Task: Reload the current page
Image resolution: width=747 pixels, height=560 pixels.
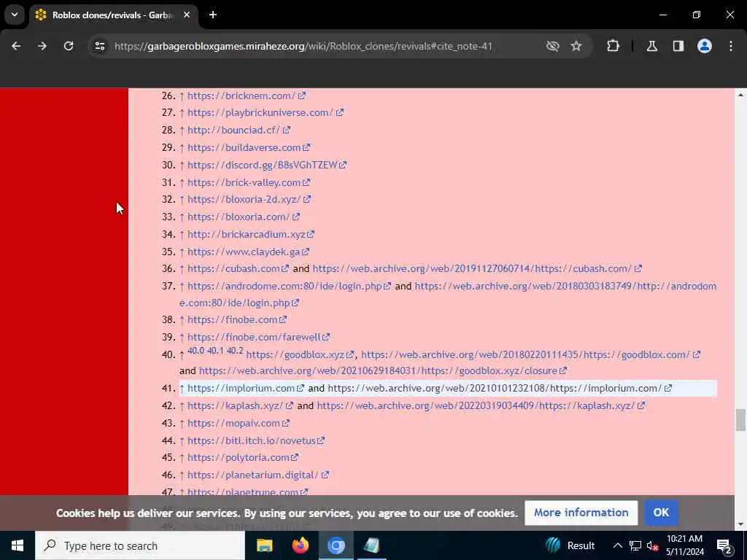Action: pos(69,46)
